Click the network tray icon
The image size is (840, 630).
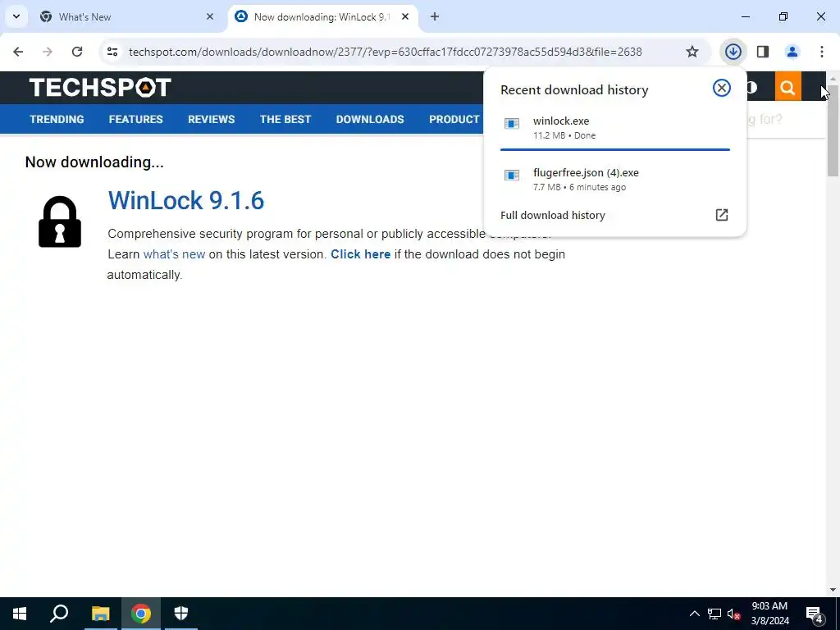click(x=714, y=614)
